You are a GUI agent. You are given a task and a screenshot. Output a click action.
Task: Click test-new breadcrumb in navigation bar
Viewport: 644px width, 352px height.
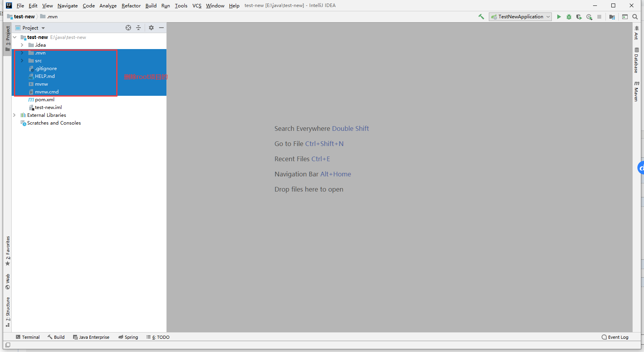pyautogui.click(x=21, y=17)
